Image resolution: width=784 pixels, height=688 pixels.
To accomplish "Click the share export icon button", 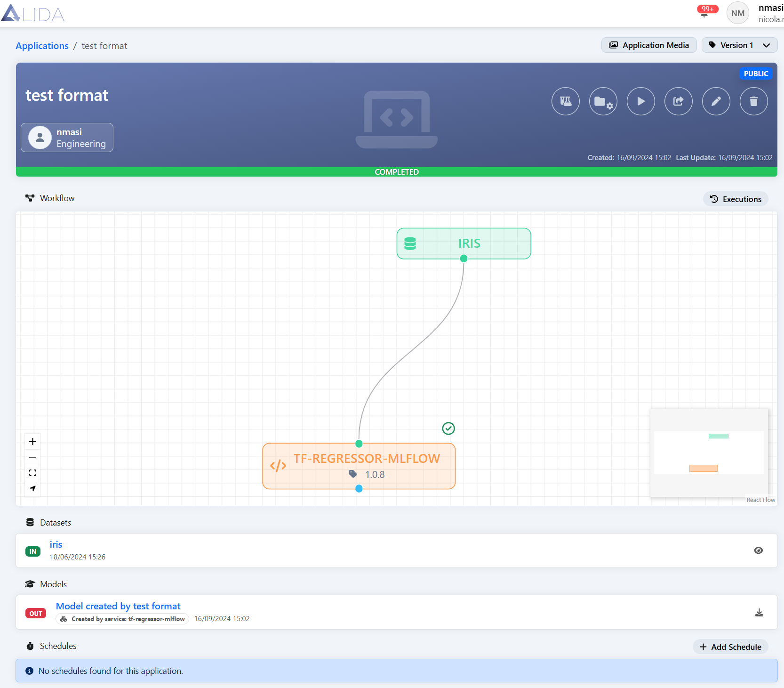I will coord(679,101).
